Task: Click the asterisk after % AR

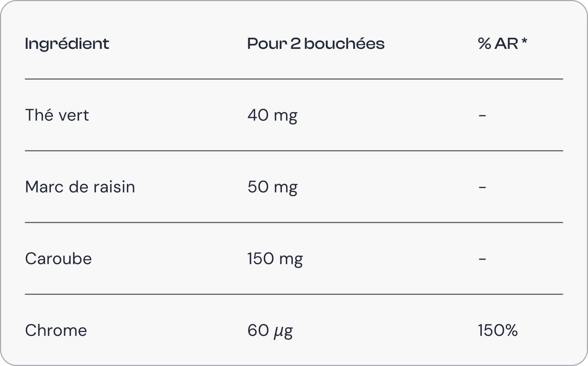Action: pyautogui.click(x=524, y=42)
